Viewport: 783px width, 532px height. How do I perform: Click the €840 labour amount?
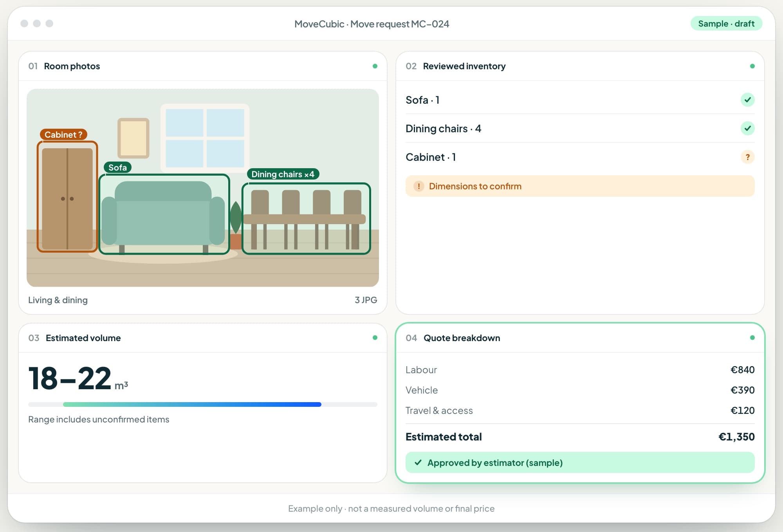coord(742,370)
